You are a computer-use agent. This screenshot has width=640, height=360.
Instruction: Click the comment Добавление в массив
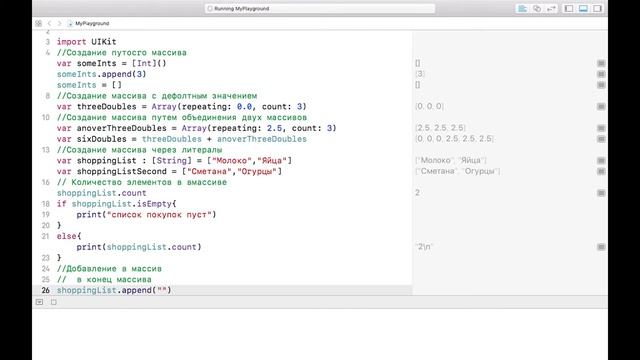(x=109, y=269)
